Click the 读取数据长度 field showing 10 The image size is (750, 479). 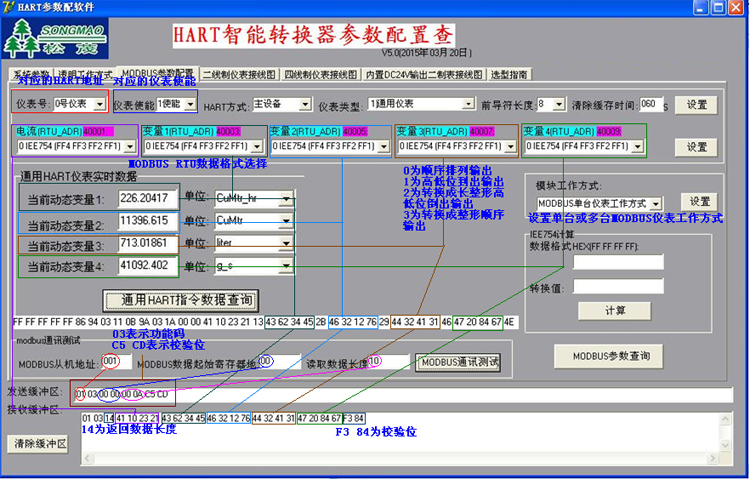(x=387, y=361)
